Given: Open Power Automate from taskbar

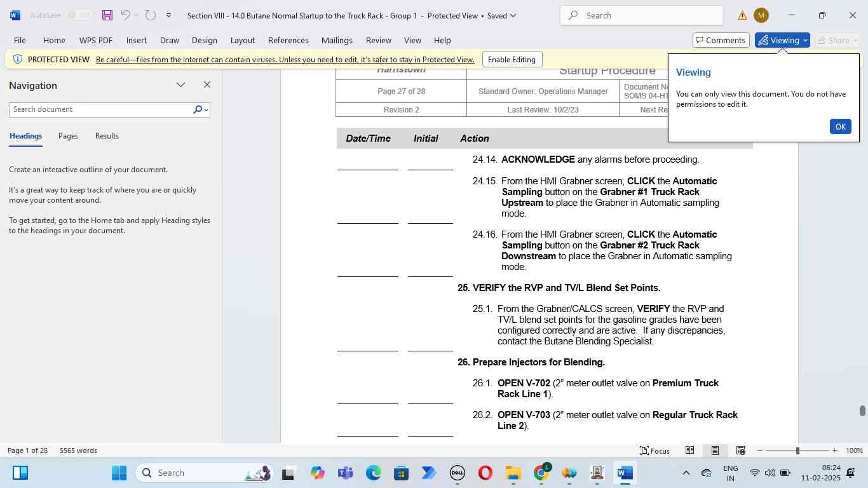Looking at the screenshot, I should click(x=429, y=473).
